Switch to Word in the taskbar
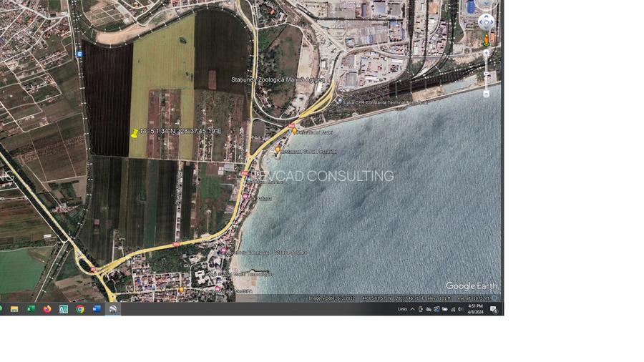The image size is (644, 362). (97, 309)
